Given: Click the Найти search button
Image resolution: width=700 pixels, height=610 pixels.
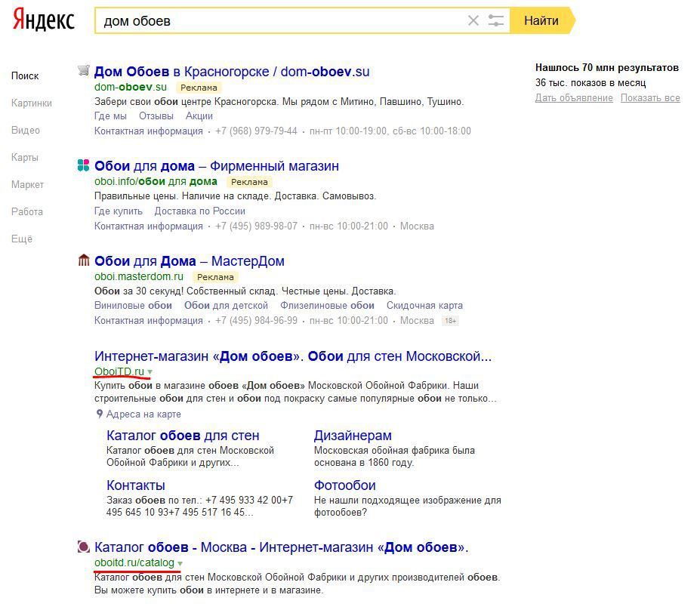Looking at the screenshot, I should pos(541,20).
